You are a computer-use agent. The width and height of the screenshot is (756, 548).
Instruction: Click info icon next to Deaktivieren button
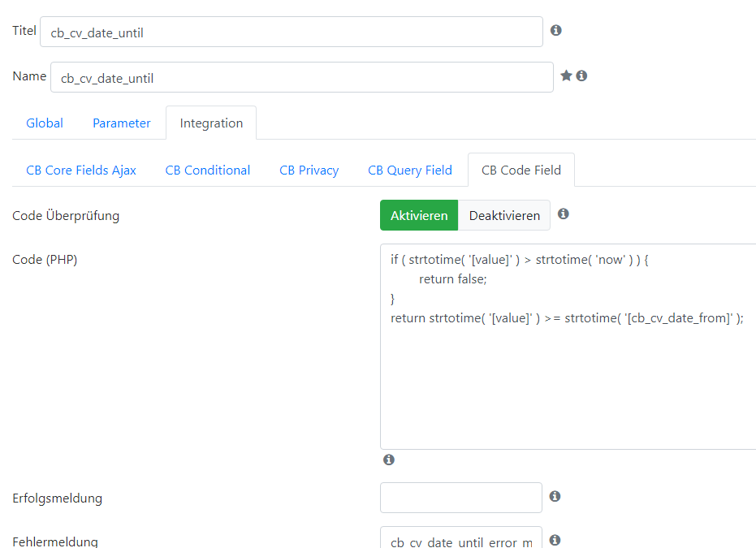(564, 214)
